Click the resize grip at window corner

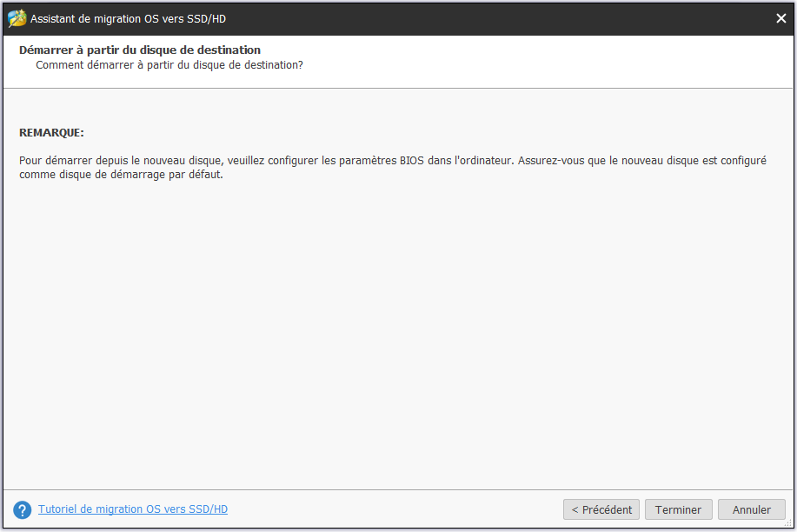[788, 523]
